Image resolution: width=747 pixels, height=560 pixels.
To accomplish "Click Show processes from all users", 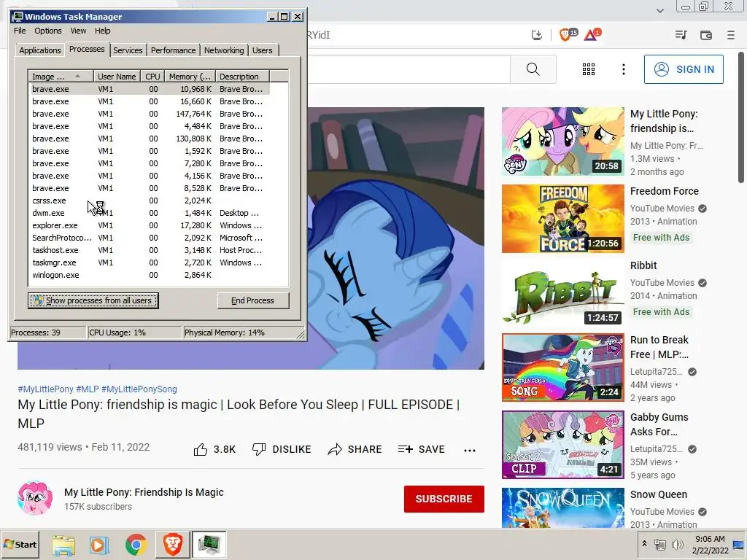I will point(93,300).
